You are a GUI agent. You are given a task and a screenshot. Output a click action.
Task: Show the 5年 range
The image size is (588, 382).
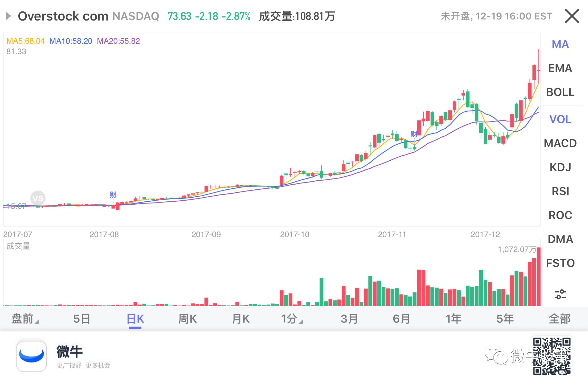(505, 319)
